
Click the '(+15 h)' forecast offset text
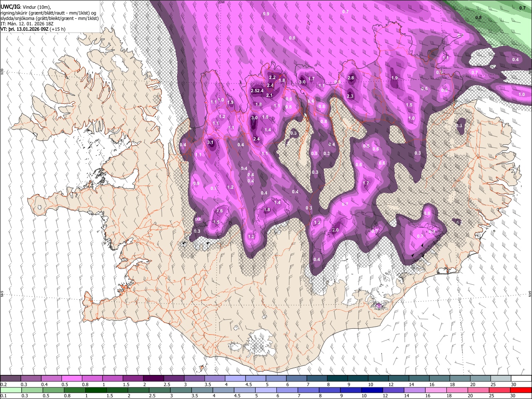click(x=57, y=29)
